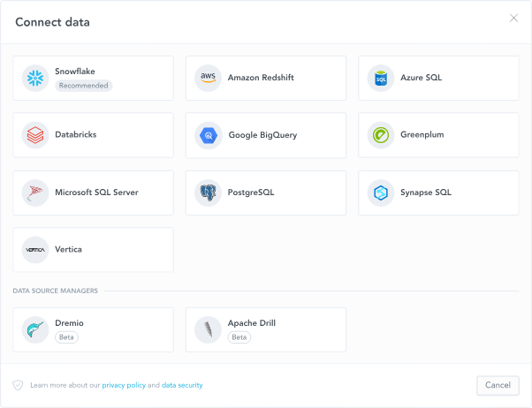Choose the Microsoft SQL Server label
Viewport: 532px width, 408px height.
[x=96, y=192]
